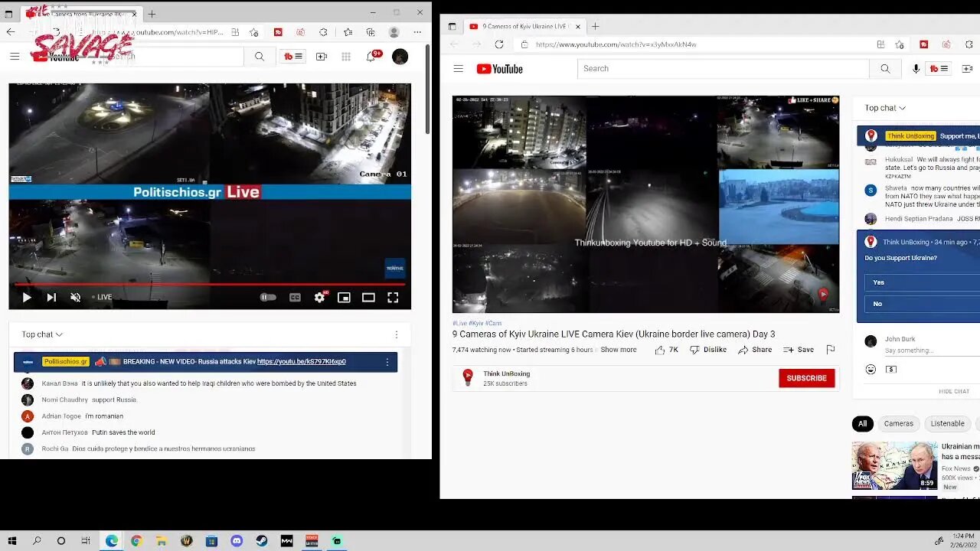Image resolution: width=980 pixels, height=551 pixels.
Task: Play the video in left window
Action: click(26, 298)
